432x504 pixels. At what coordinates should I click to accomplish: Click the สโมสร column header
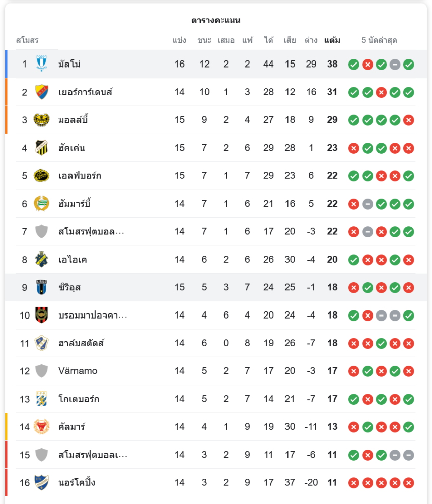(x=27, y=40)
